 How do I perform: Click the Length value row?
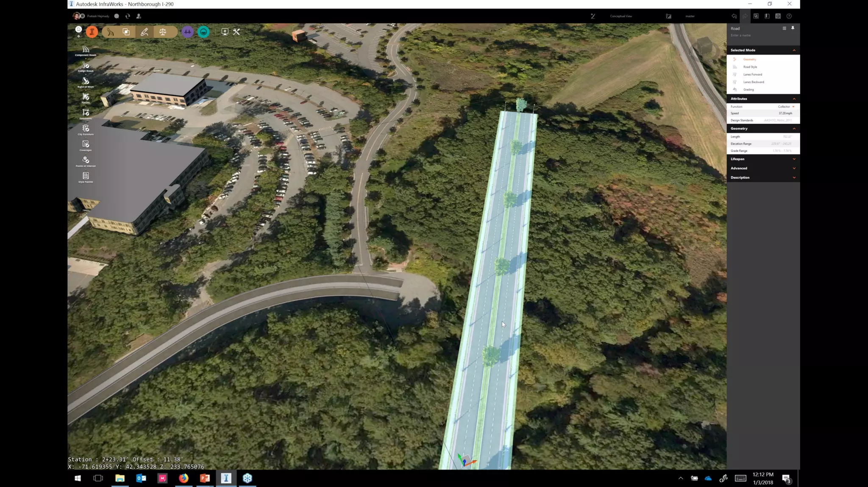[x=763, y=137]
